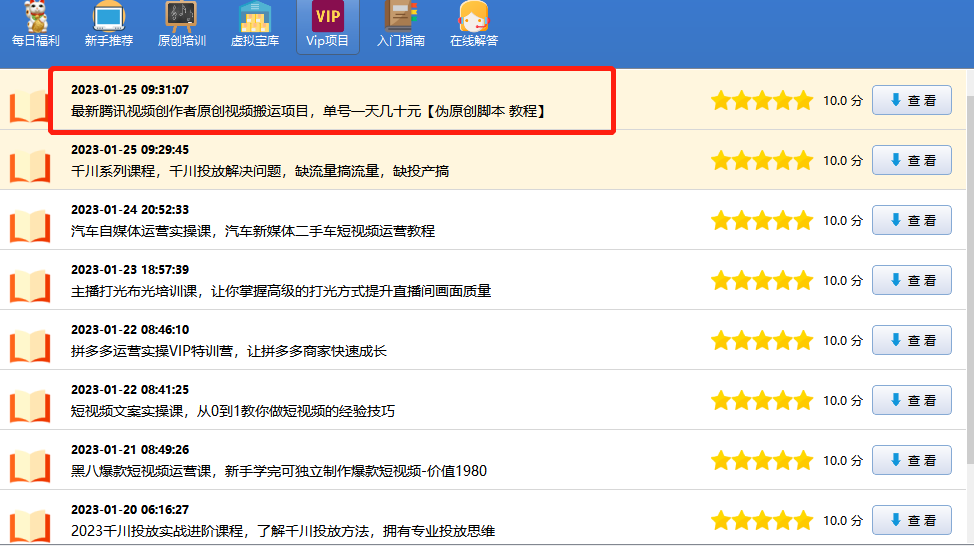Click star rating of 腾讯视频创作者 item
This screenshot has width=974, height=556.
pos(762,100)
